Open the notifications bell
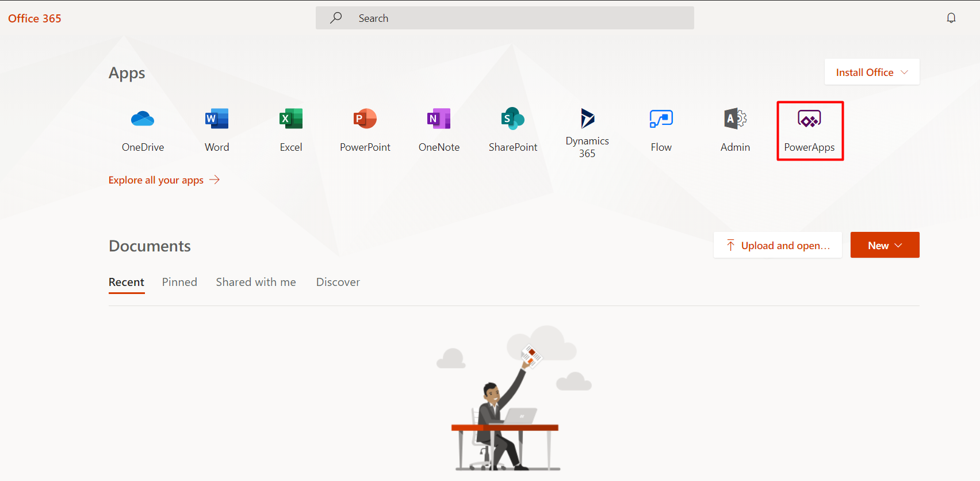980x481 pixels. click(x=951, y=18)
